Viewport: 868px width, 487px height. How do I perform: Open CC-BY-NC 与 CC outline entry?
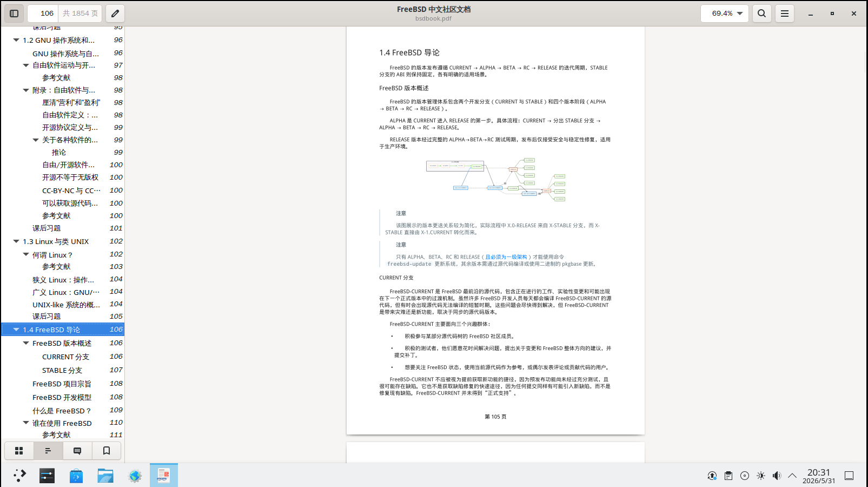click(x=71, y=190)
